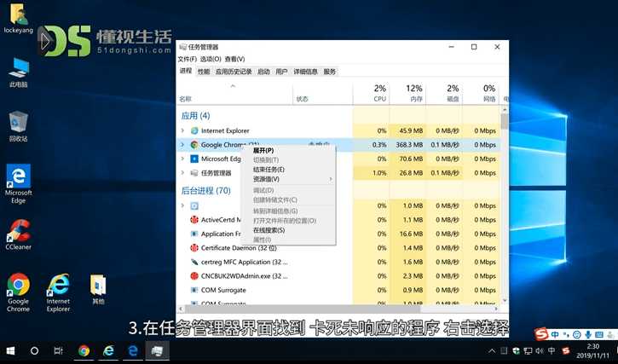618x364 pixels.
Task: Select 回收站 recycle bin icon
Action: 18,126
